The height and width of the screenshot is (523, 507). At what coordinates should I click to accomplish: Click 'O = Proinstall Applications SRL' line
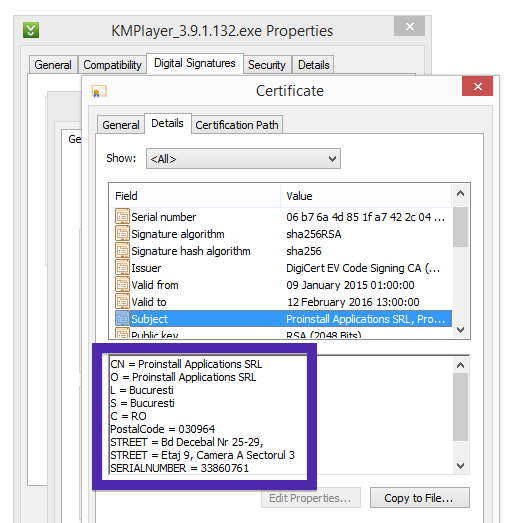click(183, 377)
